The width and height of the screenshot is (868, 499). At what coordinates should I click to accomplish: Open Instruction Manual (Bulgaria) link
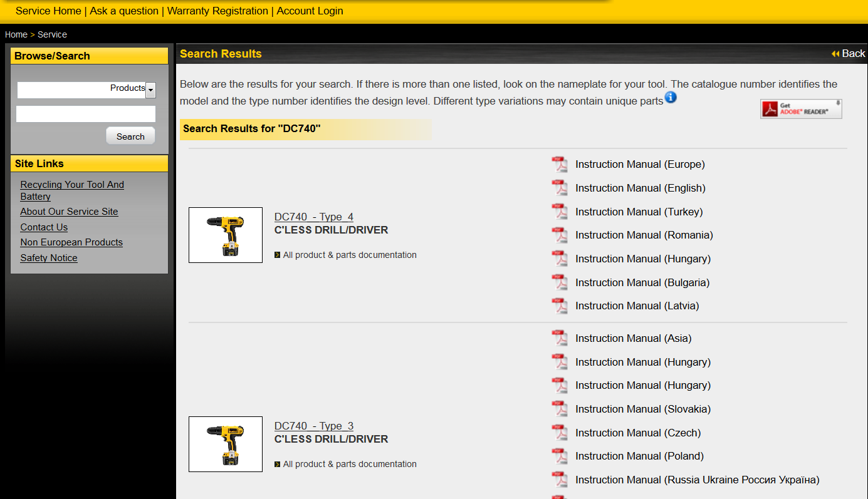[642, 282]
